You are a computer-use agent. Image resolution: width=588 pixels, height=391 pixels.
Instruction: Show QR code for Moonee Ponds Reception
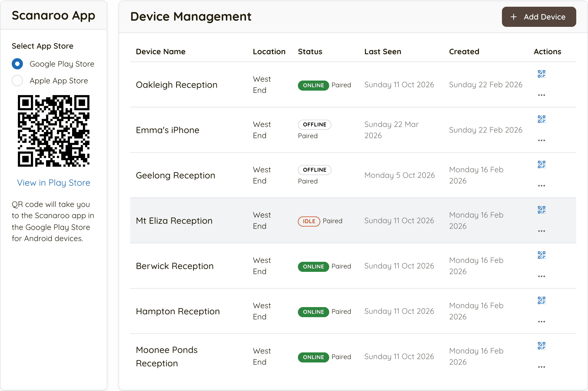pyautogui.click(x=541, y=346)
